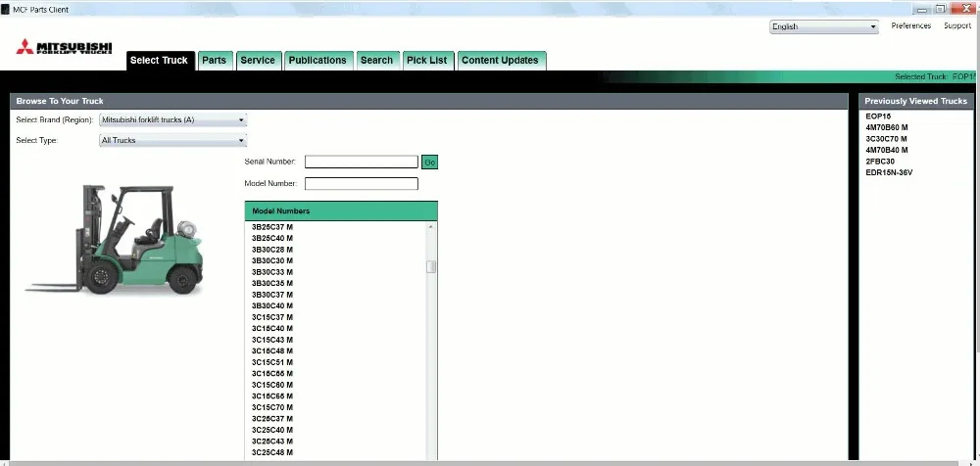
Task: Open Preferences
Action: tap(910, 25)
